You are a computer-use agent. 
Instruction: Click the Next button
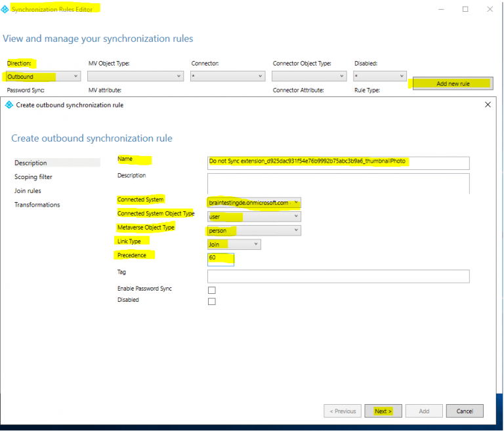pos(383,411)
